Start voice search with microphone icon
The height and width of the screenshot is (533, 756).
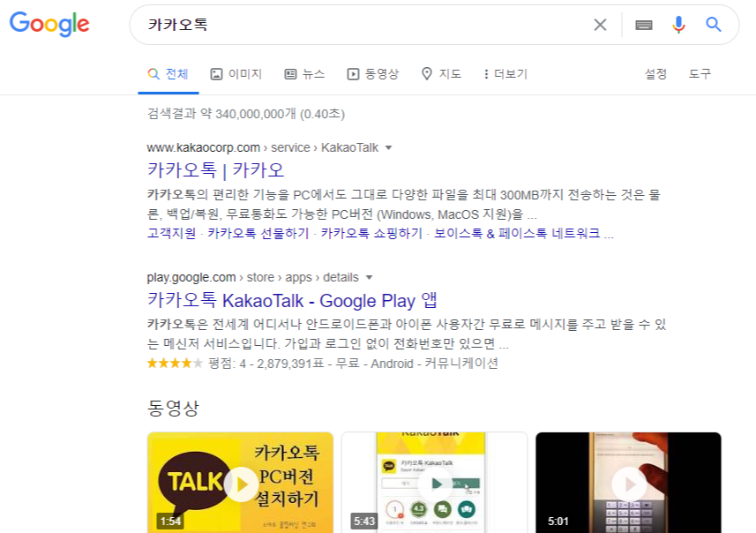tap(678, 25)
